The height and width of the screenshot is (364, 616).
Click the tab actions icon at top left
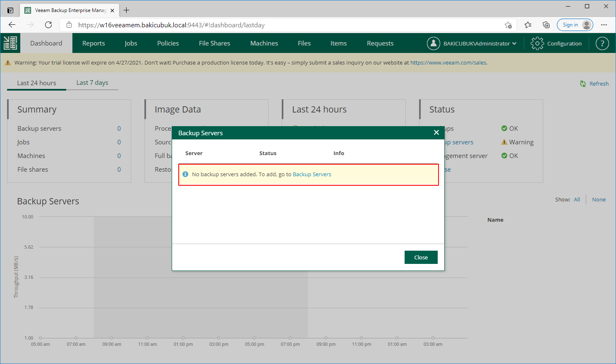pyautogui.click(x=10, y=10)
